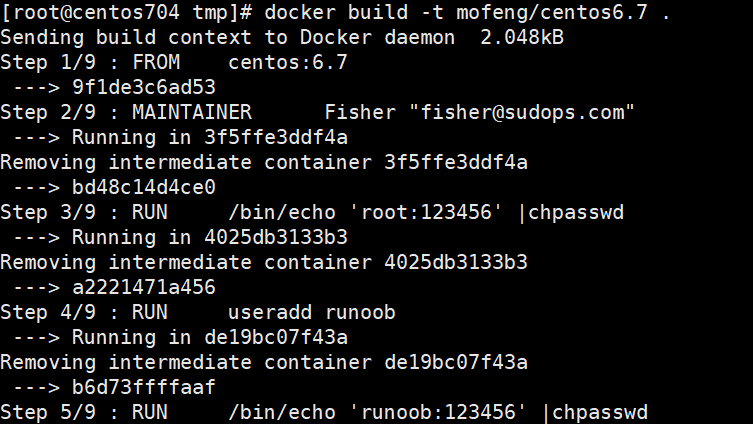The image size is (753, 424).
Task: Click the docker build command text
Action: pyautogui.click(x=467, y=13)
